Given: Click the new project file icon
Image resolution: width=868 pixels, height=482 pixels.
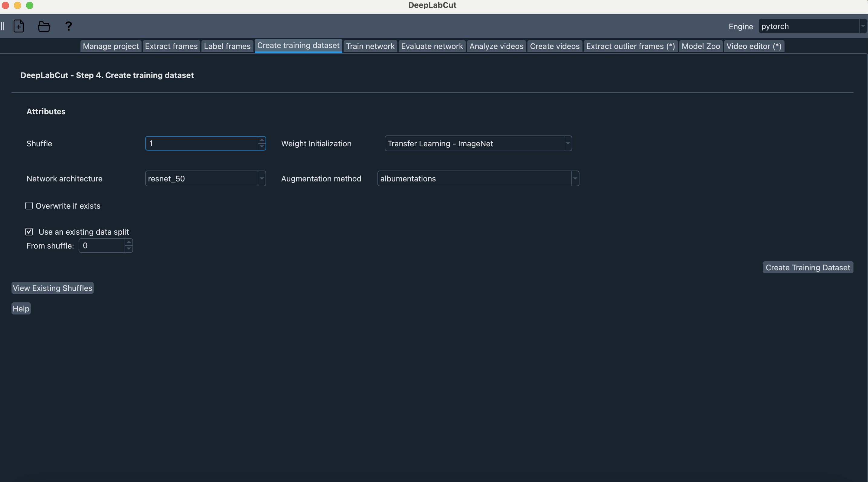Looking at the screenshot, I should (18, 26).
